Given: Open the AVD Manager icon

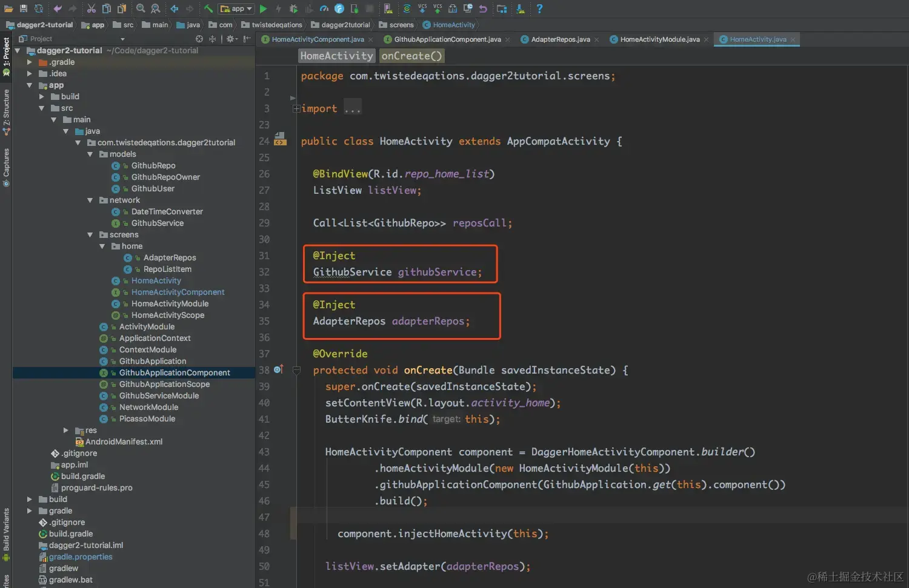Looking at the screenshot, I should (388, 8).
